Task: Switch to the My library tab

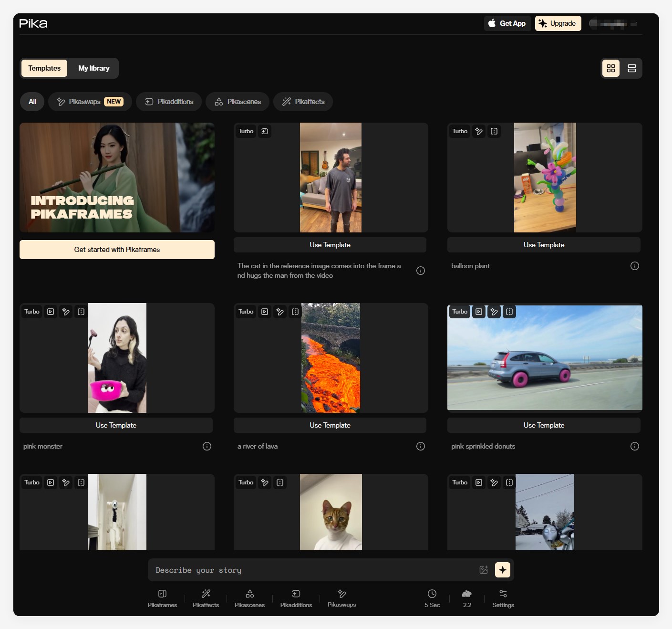Action: (93, 68)
